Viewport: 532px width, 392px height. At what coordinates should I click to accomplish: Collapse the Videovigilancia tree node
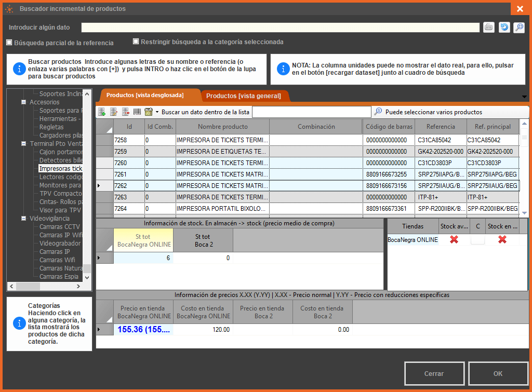(24, 219)
